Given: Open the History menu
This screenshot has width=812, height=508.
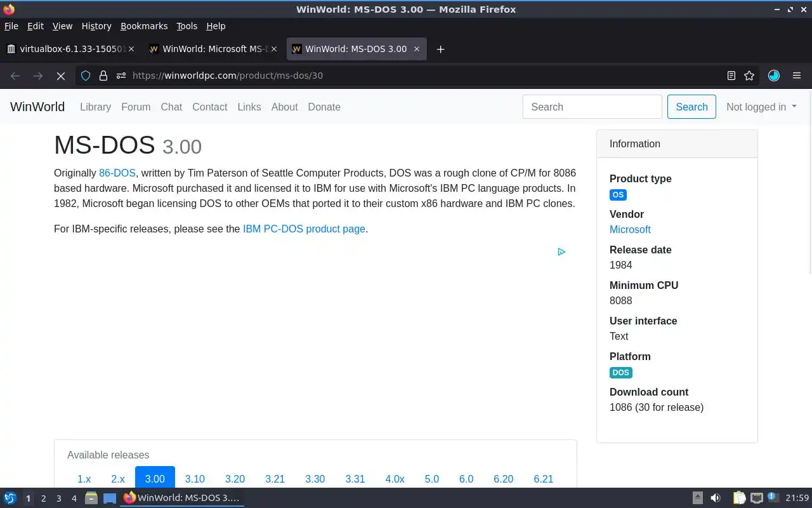Looking at the screenshot, I should click(x=96, y=26).
